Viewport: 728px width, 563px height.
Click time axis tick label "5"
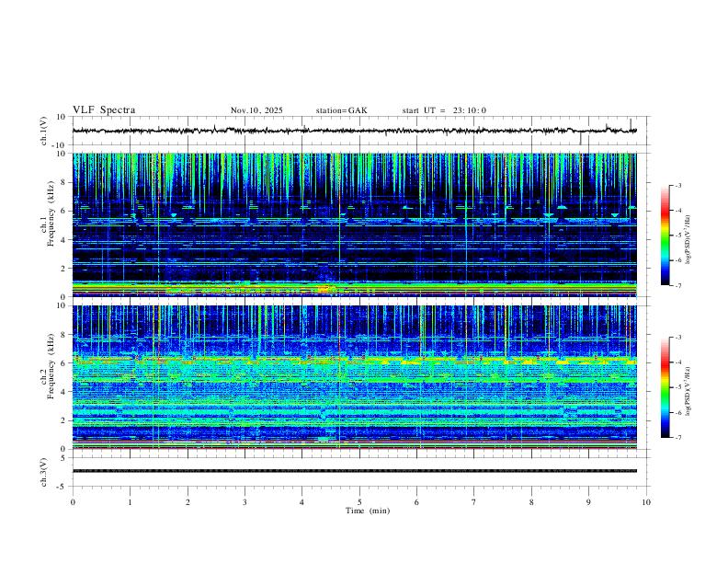(359, 502)
